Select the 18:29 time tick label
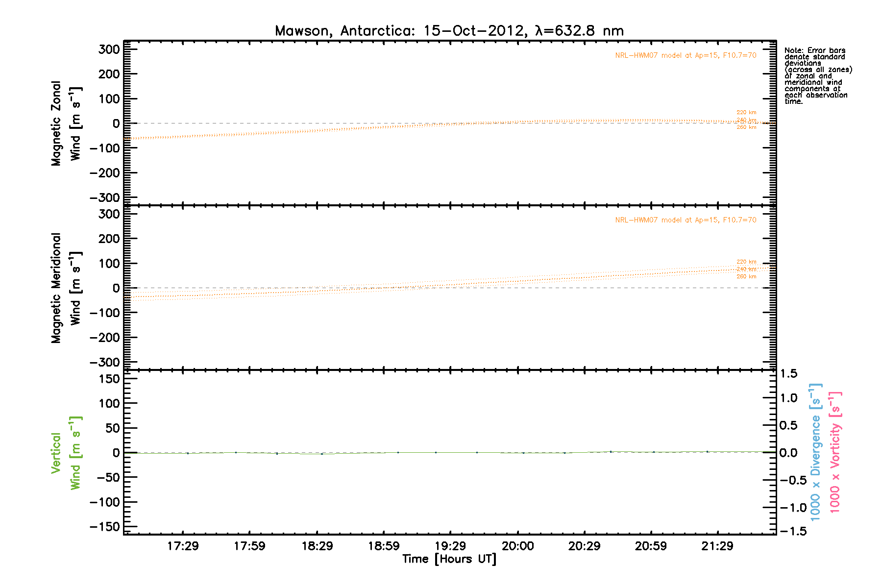The height and width of the screenshot is (588, 882). pyautogui.click(x=317, y=546)
